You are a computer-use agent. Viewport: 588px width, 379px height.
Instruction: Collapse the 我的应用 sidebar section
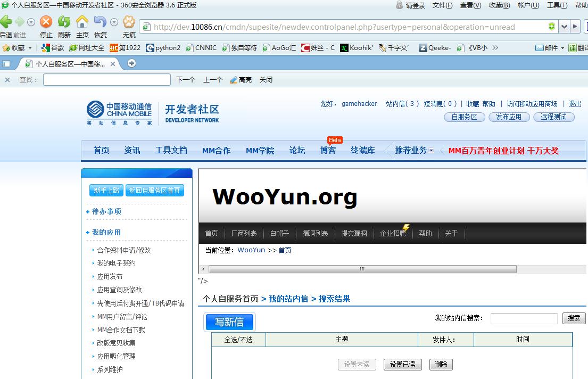(x=104, y=233)
